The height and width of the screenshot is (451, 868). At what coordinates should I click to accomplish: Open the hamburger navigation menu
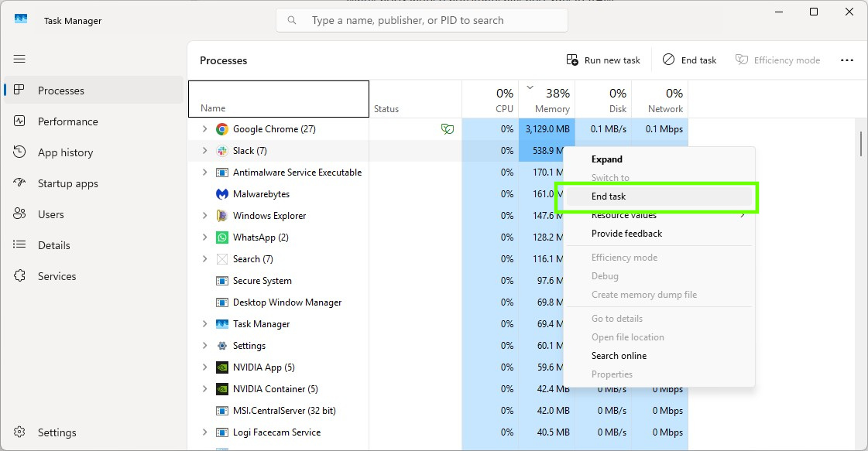coord(19,59)
